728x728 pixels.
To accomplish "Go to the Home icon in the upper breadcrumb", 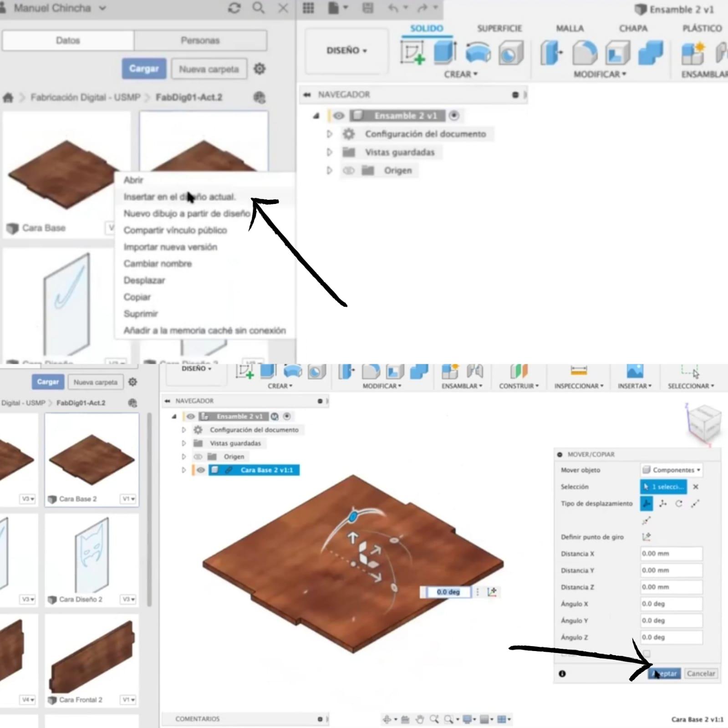I will (x=8, y=97).
